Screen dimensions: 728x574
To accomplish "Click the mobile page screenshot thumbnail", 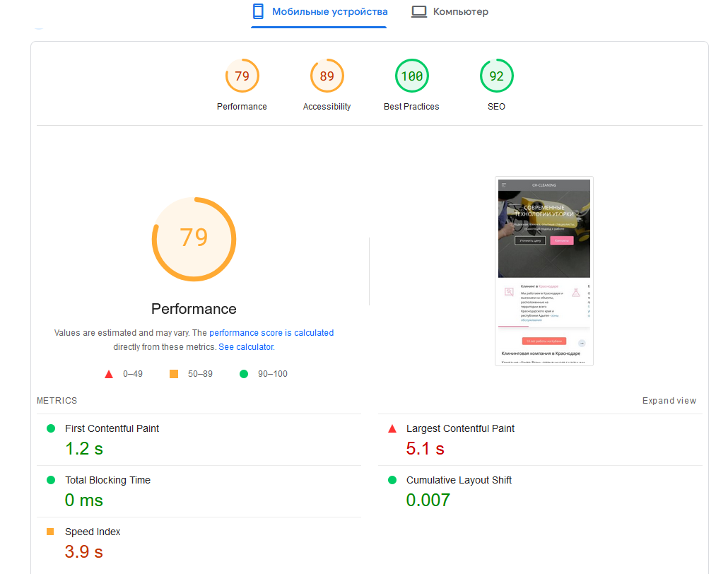I will pyautogui.click(x=544, y=271).
